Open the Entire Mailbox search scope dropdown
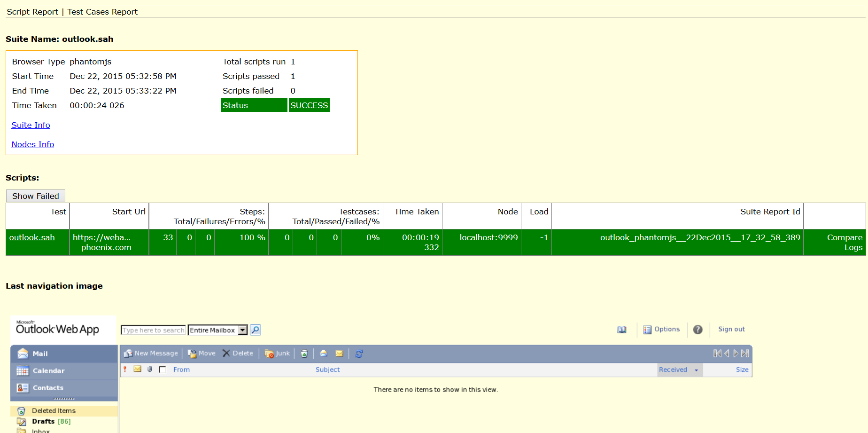The image size is (868, 433). coord(217,330)
